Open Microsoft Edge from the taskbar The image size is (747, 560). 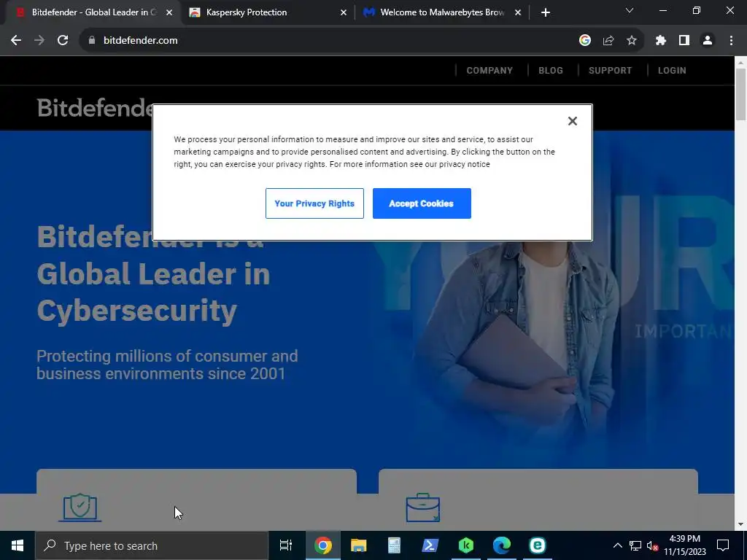tap(502, 545)
